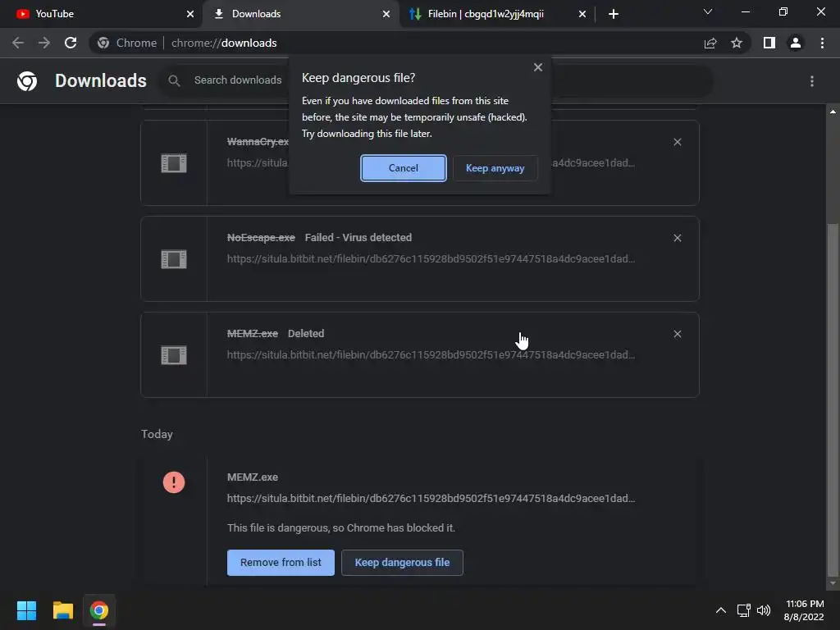Show hidden system tray icons

pyautogui.click(x=721, y=610)
